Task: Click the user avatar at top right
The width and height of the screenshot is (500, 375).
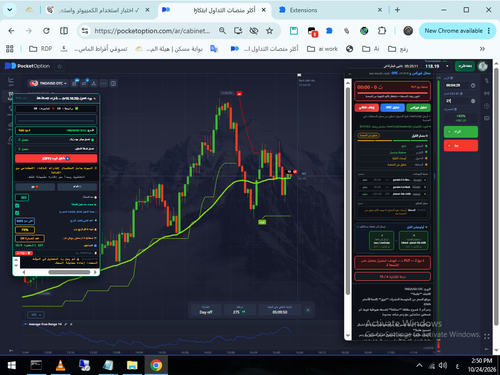Action: point(483,66)
